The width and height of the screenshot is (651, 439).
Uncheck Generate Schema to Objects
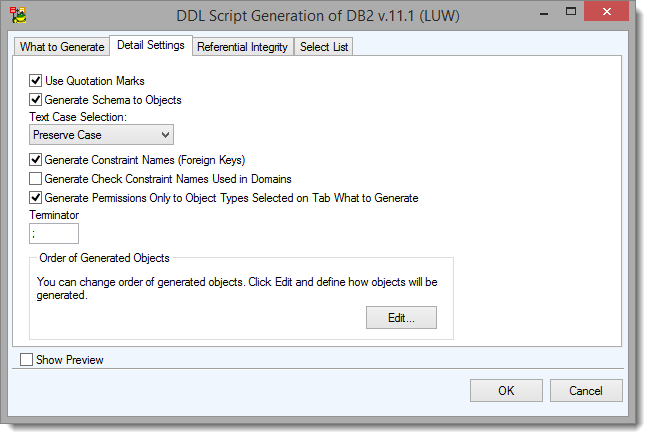tap(36, 99)
